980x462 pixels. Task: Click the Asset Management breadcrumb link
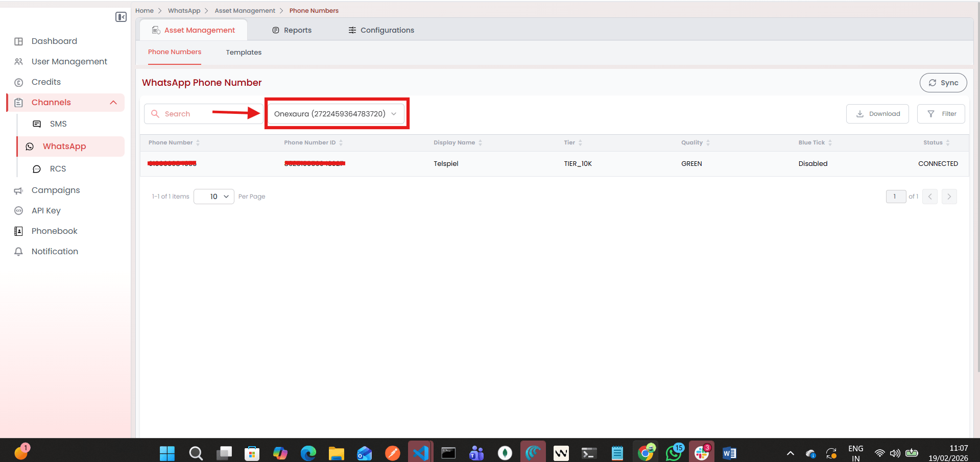pos(245,11)
